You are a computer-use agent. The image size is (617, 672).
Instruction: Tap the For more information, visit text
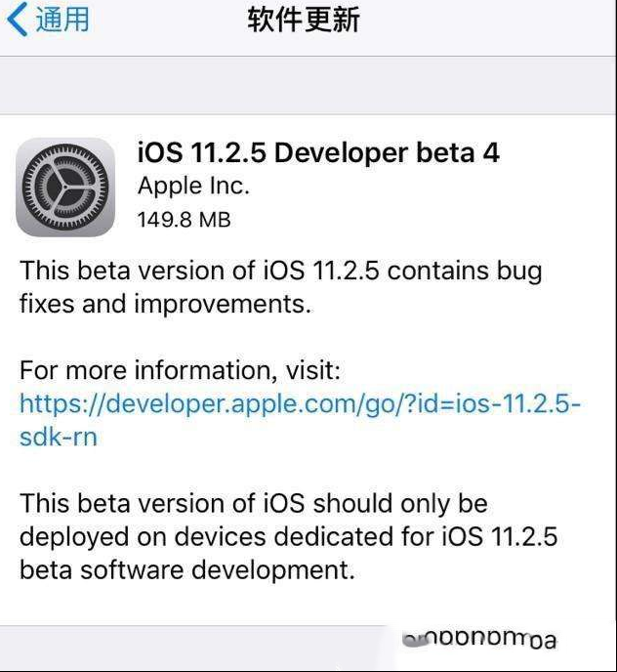coord(180,370)
